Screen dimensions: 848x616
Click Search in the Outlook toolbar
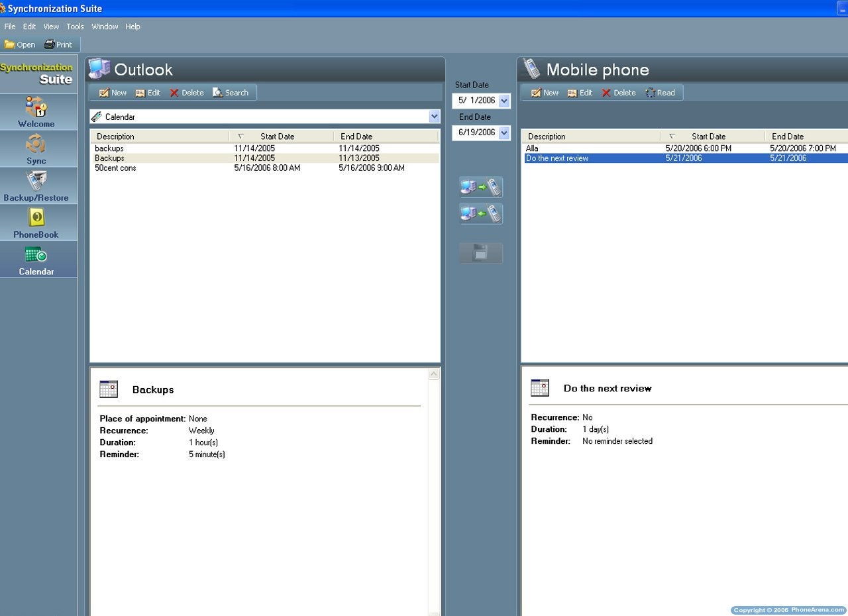coord(230,93)
